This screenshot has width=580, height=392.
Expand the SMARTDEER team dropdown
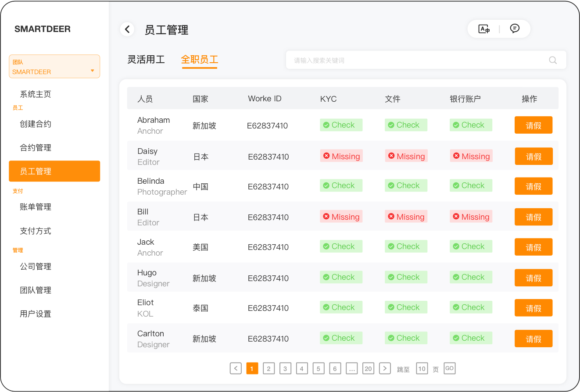click(54, 66)
